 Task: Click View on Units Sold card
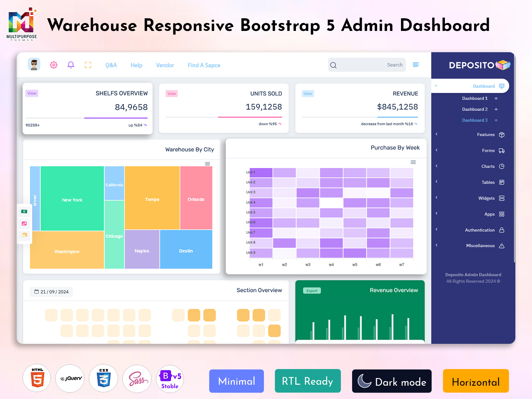[172, 94]
